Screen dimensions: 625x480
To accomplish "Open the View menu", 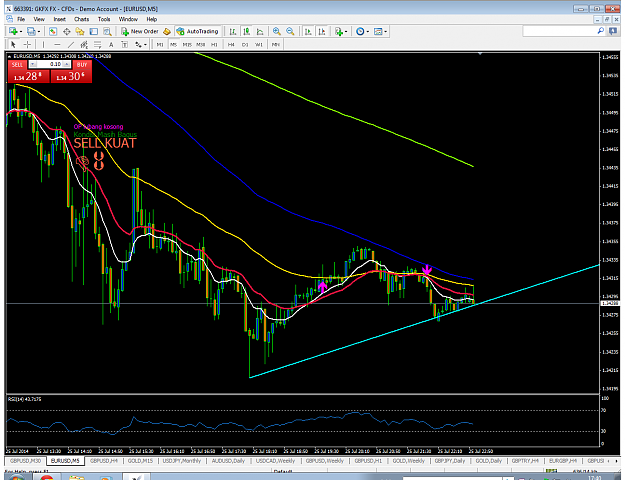I will (x=39, y=19).
